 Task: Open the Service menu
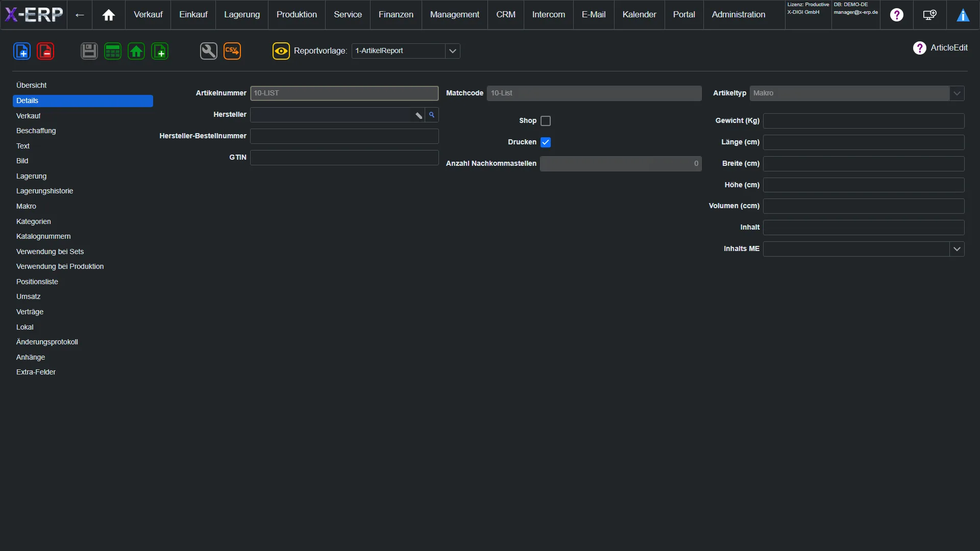tap(348, 15)
